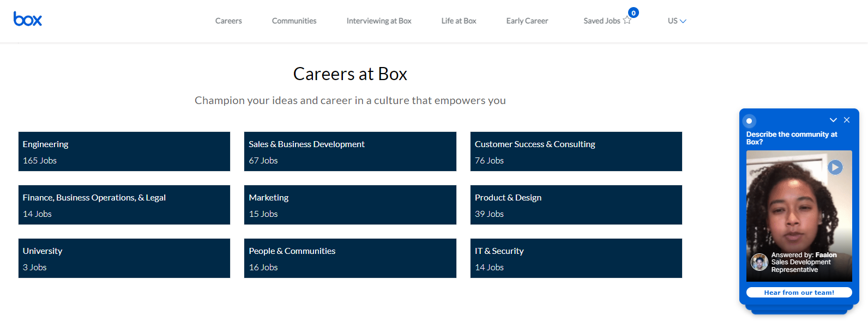This screenshot has height=334, width=868.
Task: Close the video widget with the X
Action: tap(847, 120)
